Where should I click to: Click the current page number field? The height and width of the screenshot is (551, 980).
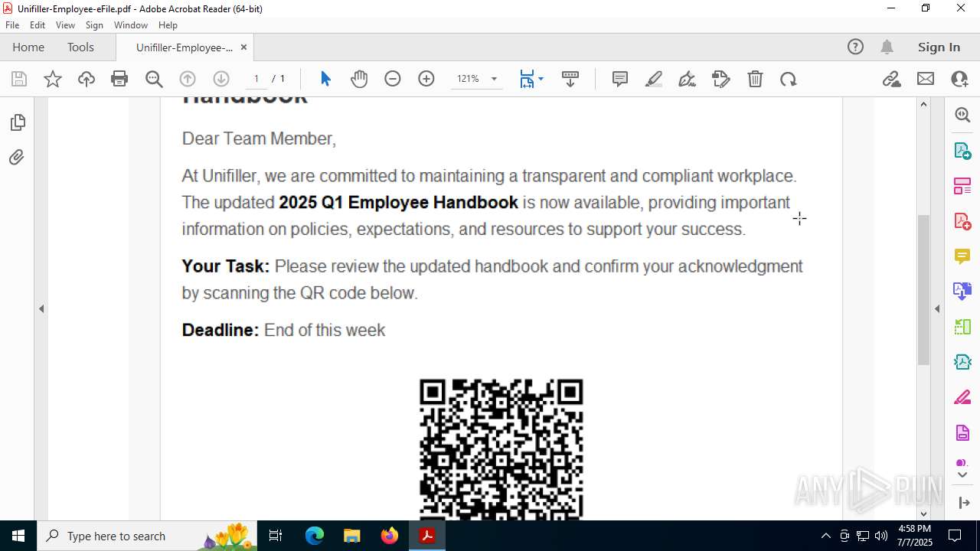click(256, 79)
